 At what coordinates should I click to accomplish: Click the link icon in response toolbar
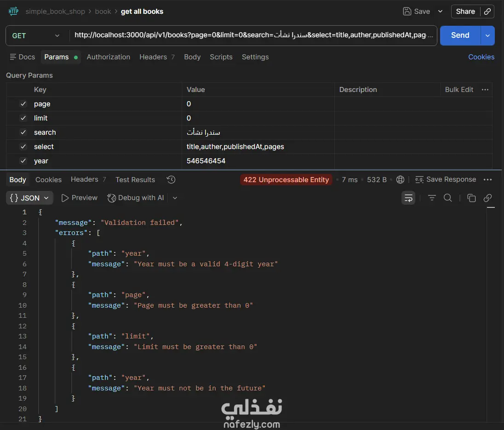point(488,198)
